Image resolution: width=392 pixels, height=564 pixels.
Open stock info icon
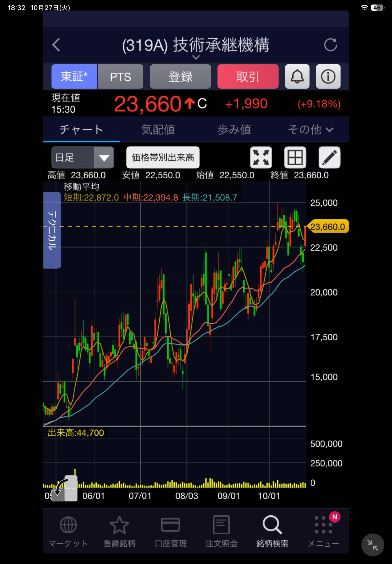tap(328, 76)
